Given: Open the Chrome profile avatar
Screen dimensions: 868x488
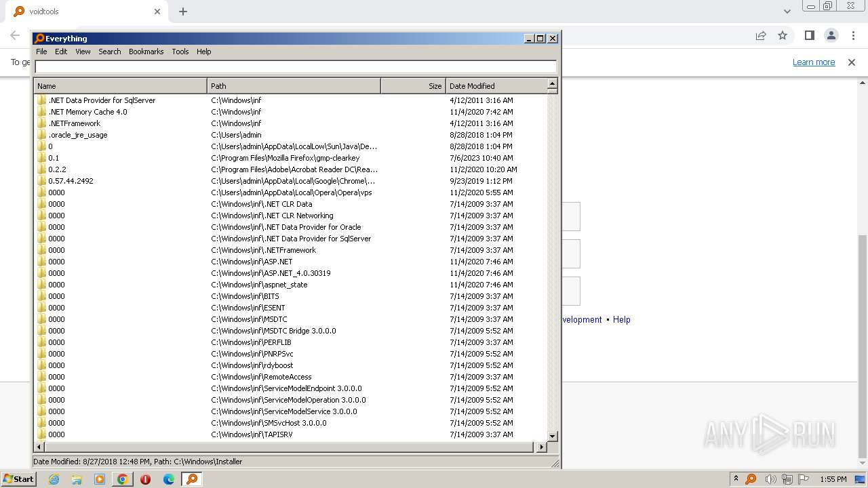Looking at the screenshot, I should (x=831, y=35).
